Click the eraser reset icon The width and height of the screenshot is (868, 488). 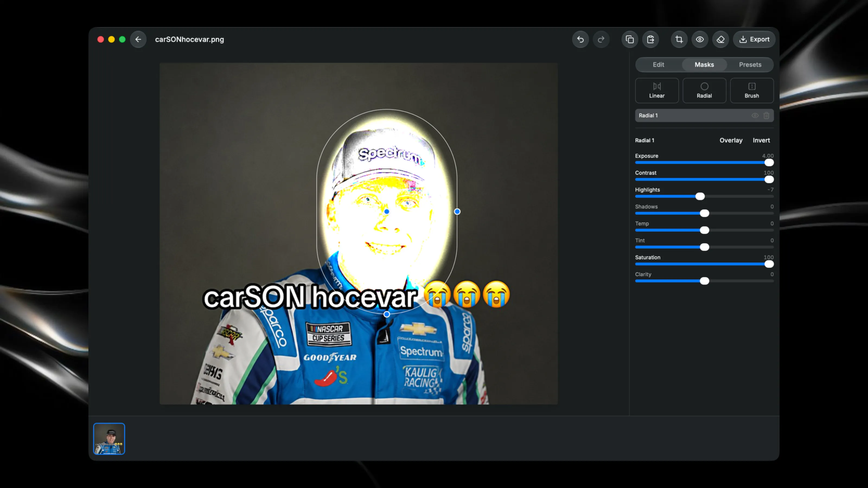point(720,39)
